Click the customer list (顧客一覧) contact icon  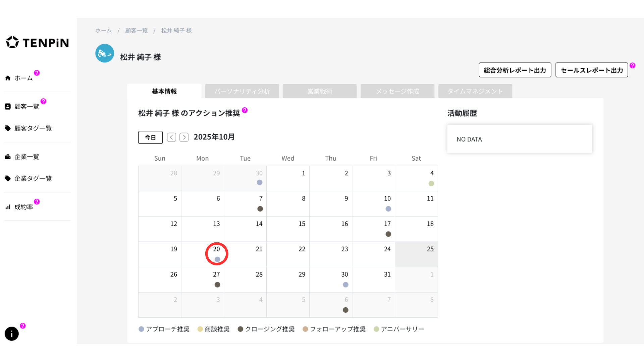point(8,107)
